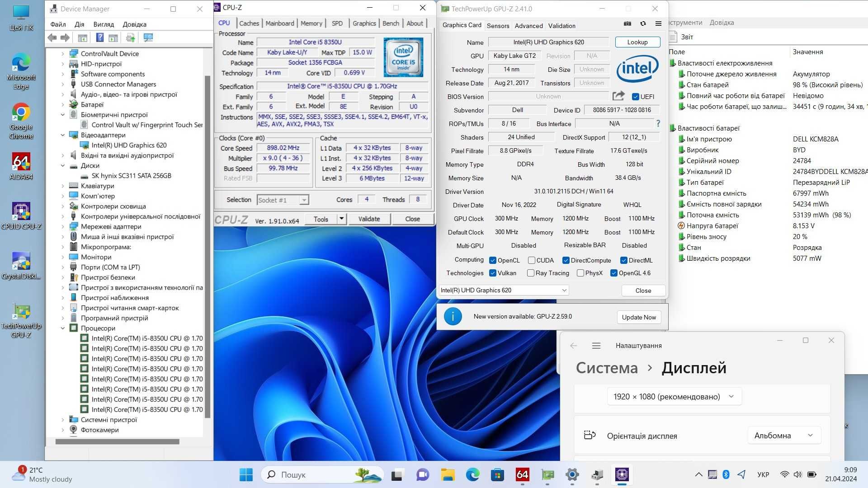Open Вигляд menu in Device Manager
The height and width of the screenshot is (488, 868).
click(104, 24)
